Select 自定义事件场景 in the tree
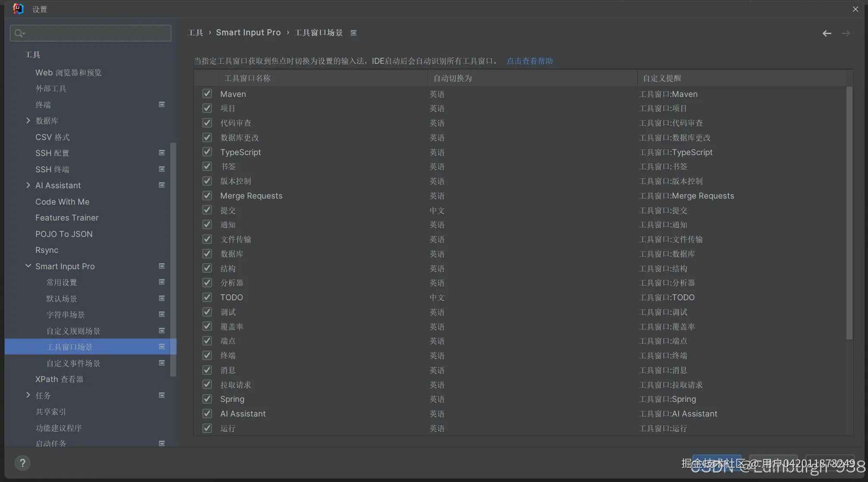Screen dimensions: 868x482 73,363
